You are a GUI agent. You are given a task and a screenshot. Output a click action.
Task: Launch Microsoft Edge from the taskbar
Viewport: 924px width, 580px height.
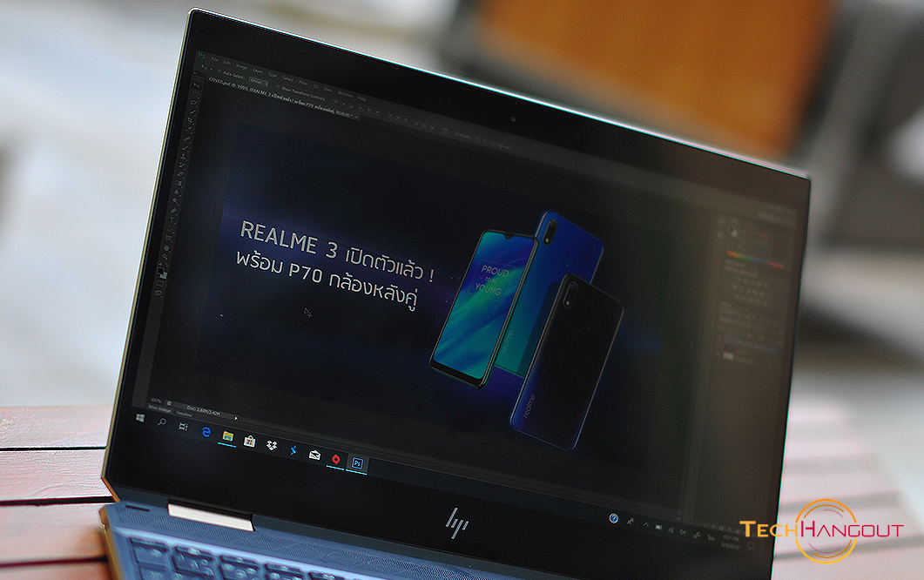click(206, 432)
